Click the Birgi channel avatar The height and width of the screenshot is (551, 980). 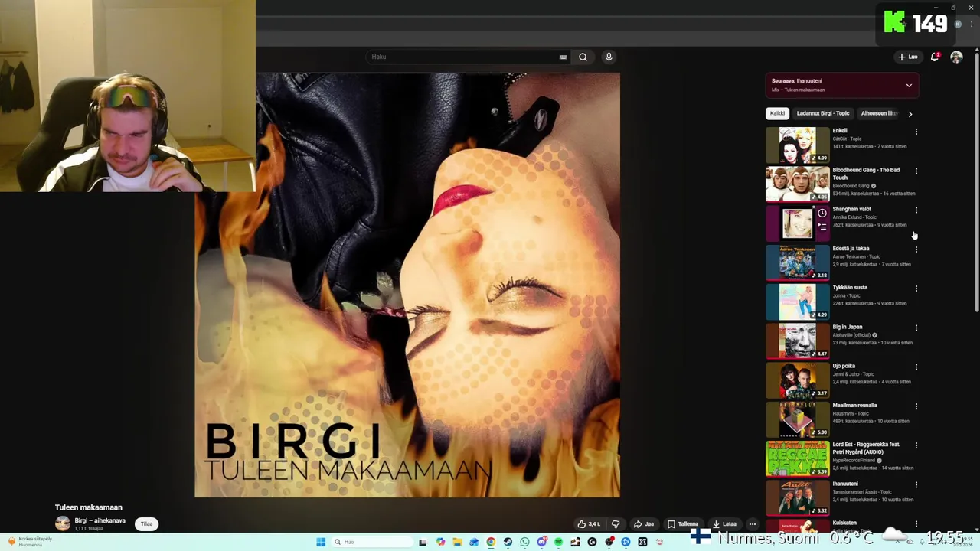point(63,523)
